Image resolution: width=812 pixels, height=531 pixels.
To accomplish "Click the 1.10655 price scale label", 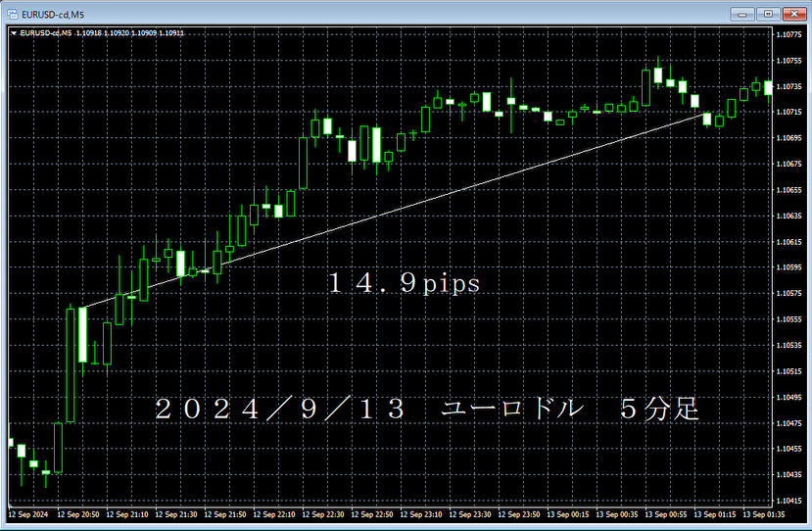I will point(789,190).
